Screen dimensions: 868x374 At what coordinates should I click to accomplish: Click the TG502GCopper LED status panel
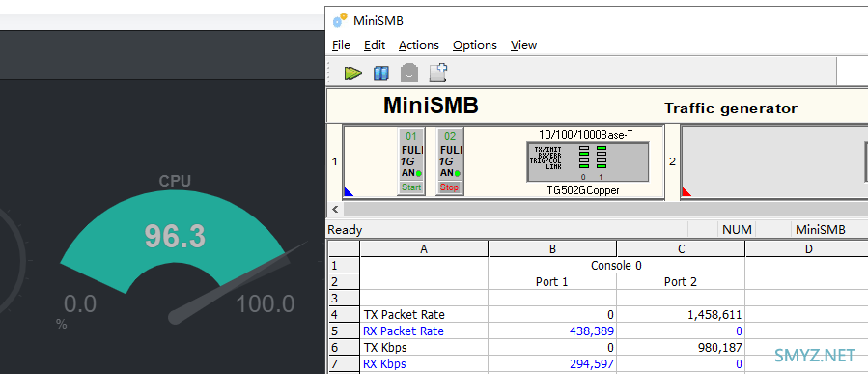(x=587, y=161)
